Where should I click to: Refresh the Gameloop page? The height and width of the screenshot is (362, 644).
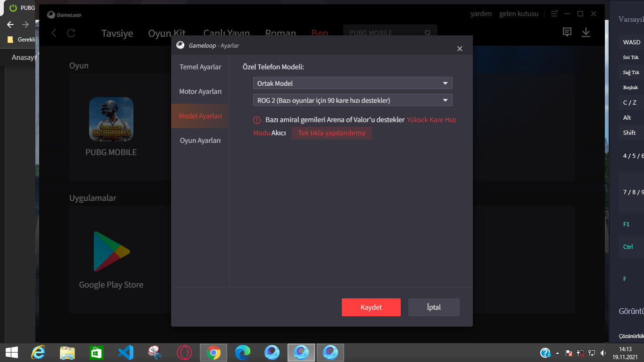point(71,33)
